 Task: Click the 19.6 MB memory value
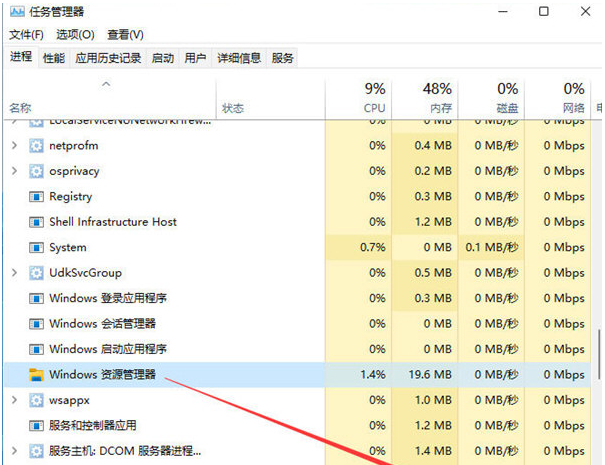point(430,375)
